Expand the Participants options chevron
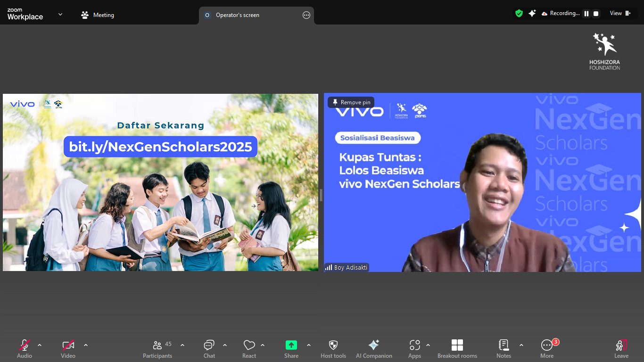The image size is (644, 362). 182,345
